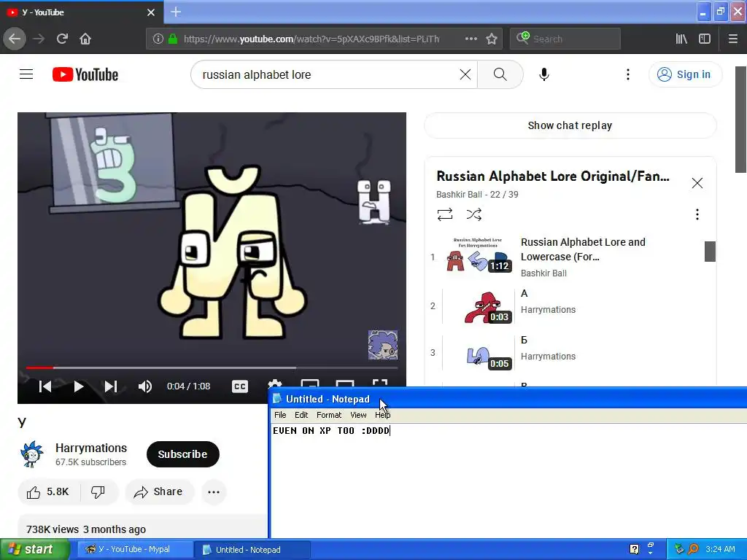Open the browser Library icon
Image resolution: width=747 pixels, height=560 pixels.
click(x=681, y=39)
